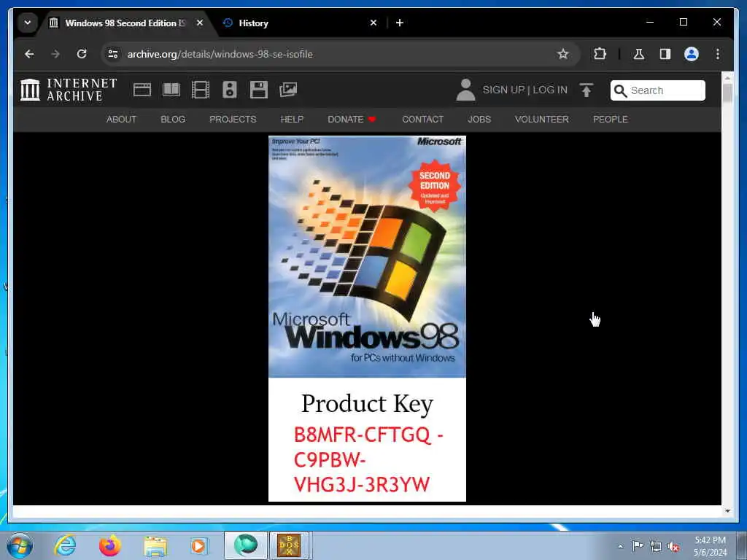This screenshot has height=560, width=747.
Task: Close the History tab
Action: [x=373, y=23]
